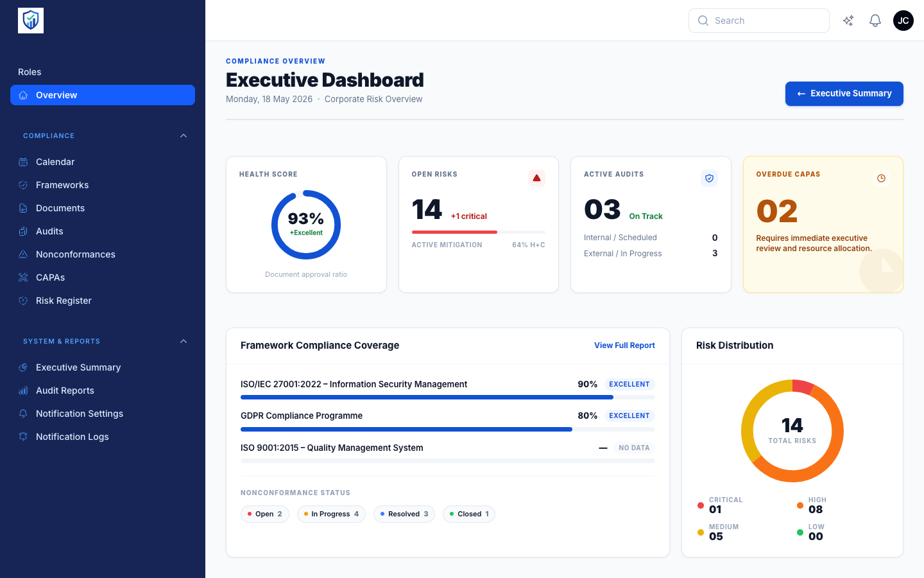Click the Overview home icon

tap(23, 95)
